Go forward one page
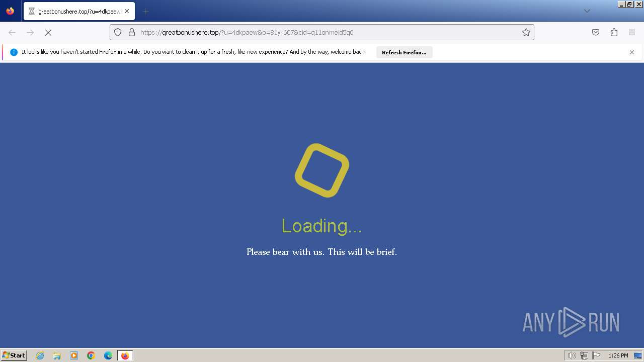 [x=30, y=32]
